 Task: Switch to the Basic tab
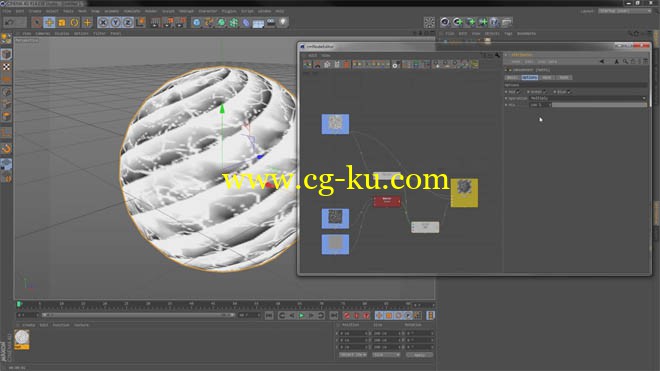click(512, 77)
